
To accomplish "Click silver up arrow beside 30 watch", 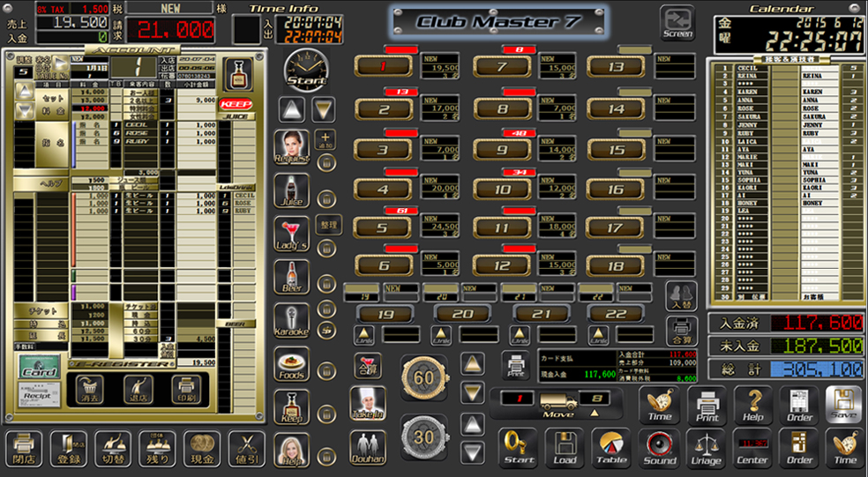I will tap(472, 424).
